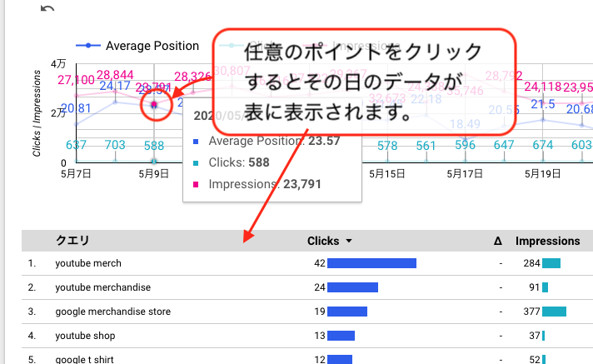
Task: Click the クエリ column header
Action: coord(72,241)
